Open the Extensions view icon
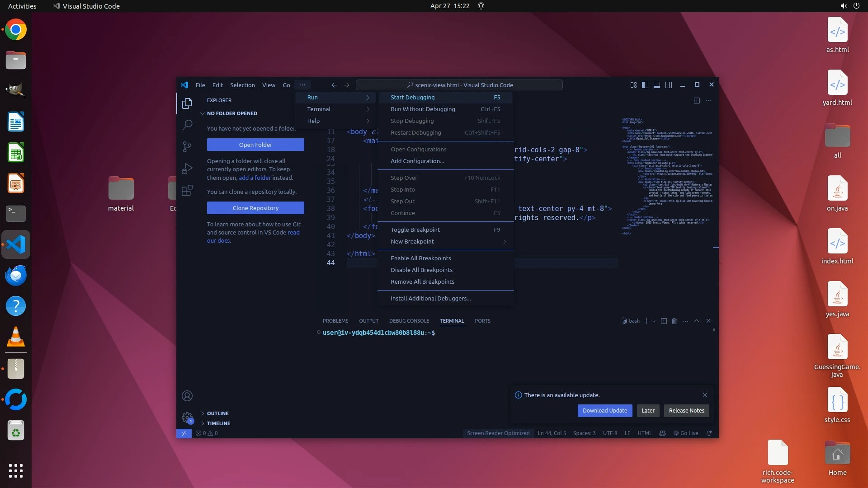The image size is (868, 488). pyautogui.click(x=187, y=190)
